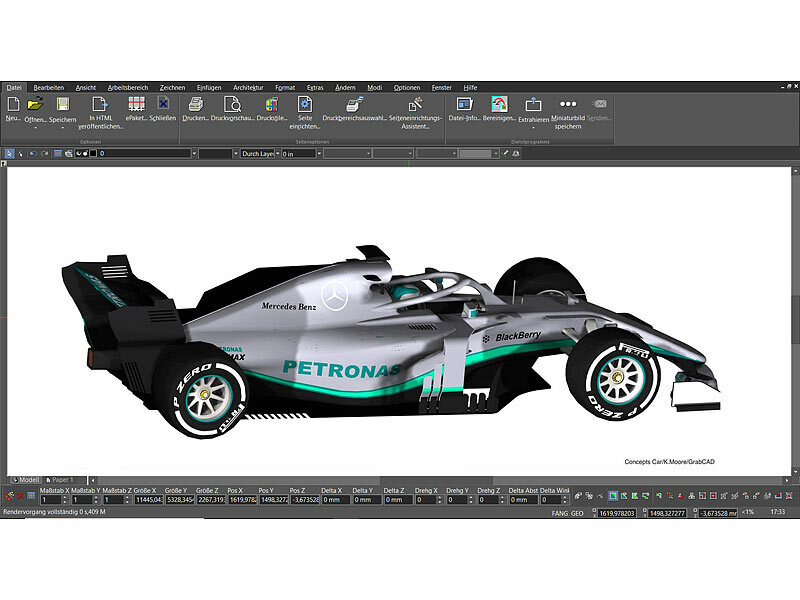Open the Architektur menu

[248, 88]
